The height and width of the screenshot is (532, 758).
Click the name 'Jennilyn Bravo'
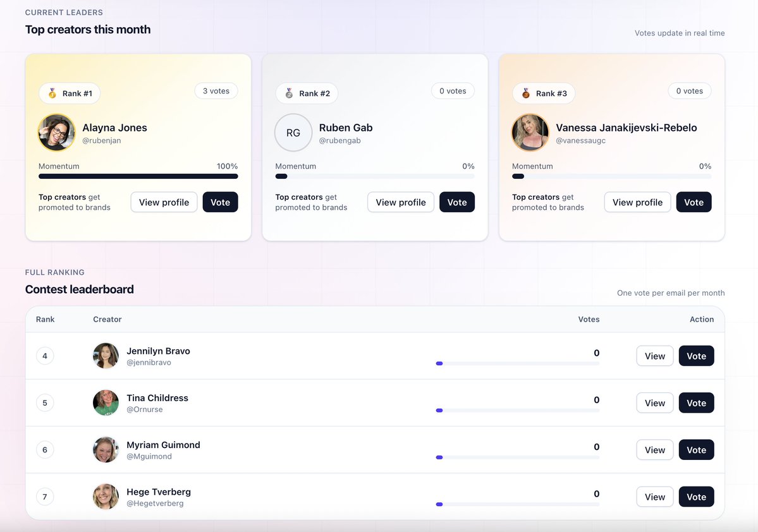tap(158, 351)
